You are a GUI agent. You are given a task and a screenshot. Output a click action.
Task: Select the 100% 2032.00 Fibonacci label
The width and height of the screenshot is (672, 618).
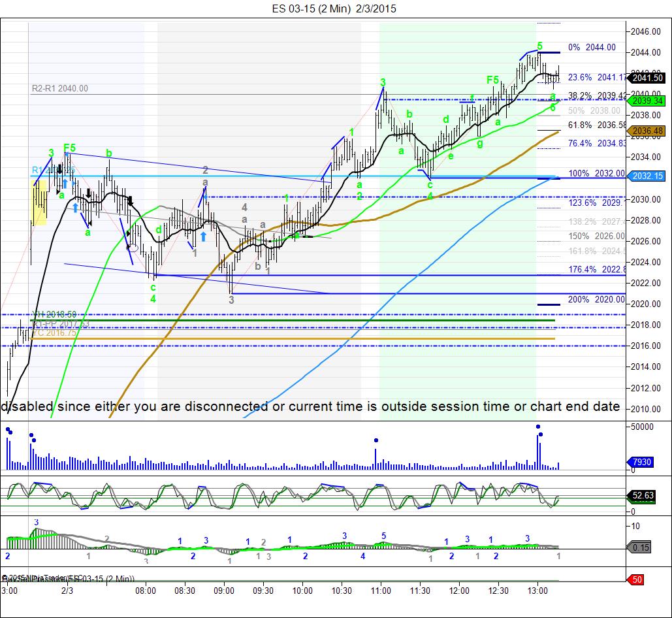[597, 174]
